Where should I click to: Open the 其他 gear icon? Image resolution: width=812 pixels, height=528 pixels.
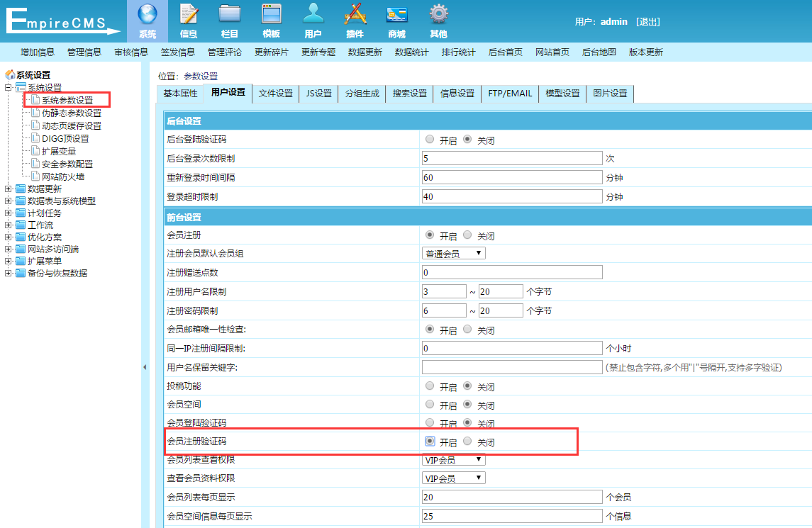point(439,14)
